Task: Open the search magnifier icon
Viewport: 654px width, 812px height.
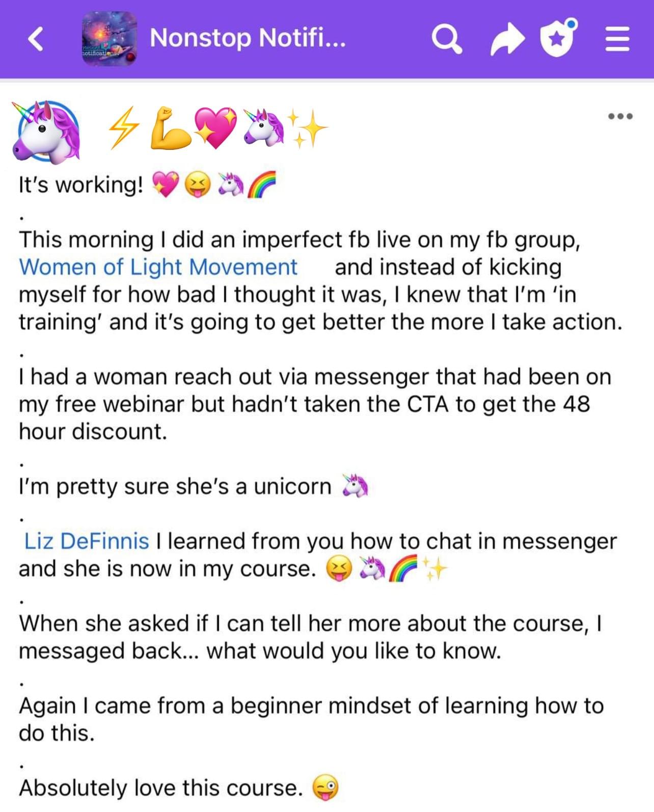Action: pos(447,39)
